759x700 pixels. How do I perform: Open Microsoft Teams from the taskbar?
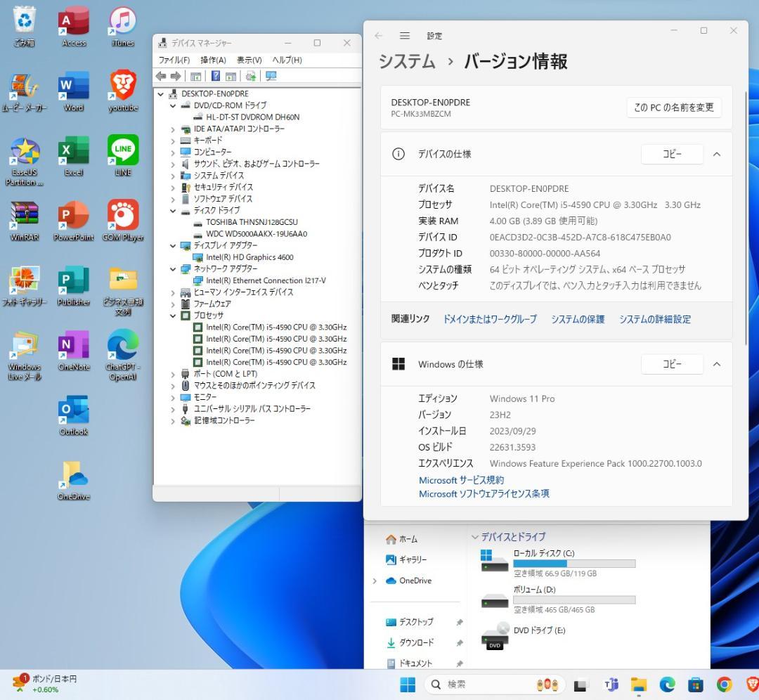coord(611,683)
